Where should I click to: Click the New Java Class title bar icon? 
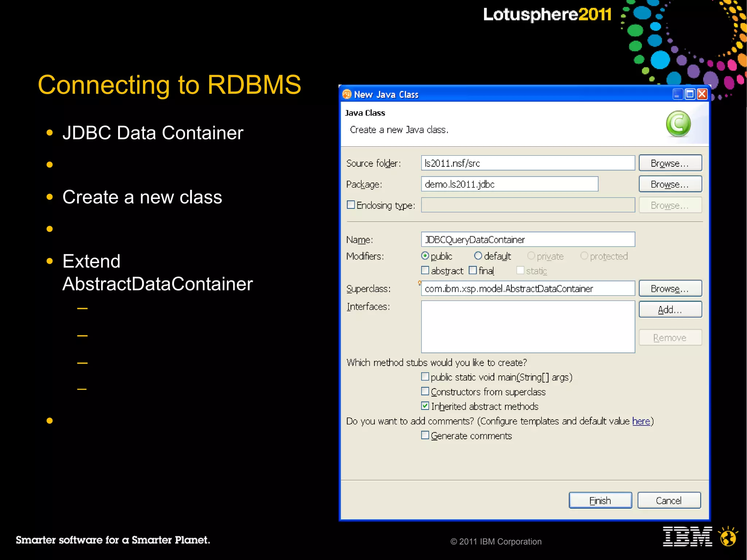tap(347, 94)
